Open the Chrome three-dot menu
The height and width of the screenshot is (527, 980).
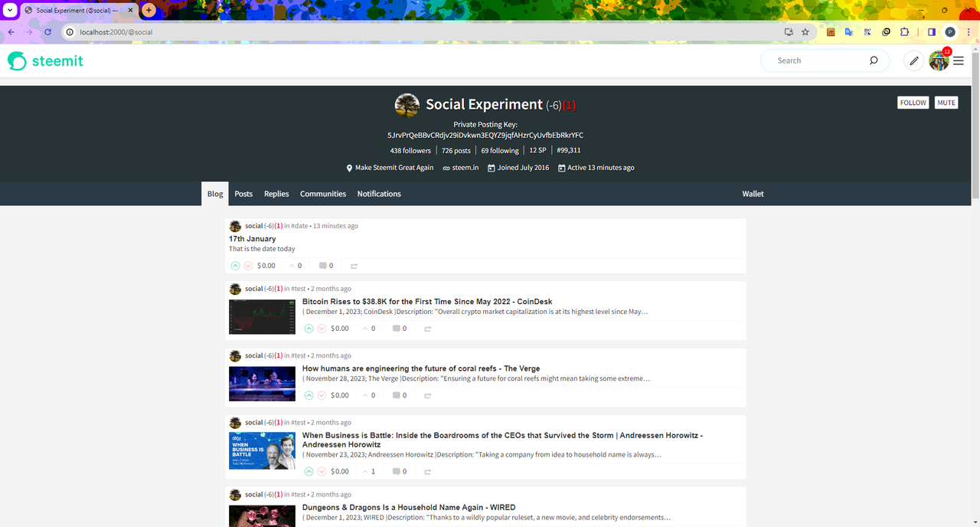coord(968,32)
